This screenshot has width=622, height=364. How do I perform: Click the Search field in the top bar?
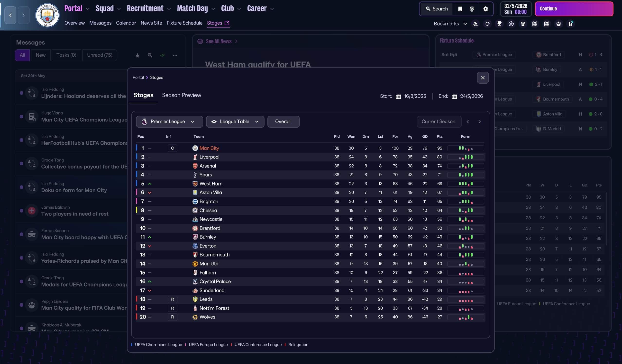[x=437, y=9]
